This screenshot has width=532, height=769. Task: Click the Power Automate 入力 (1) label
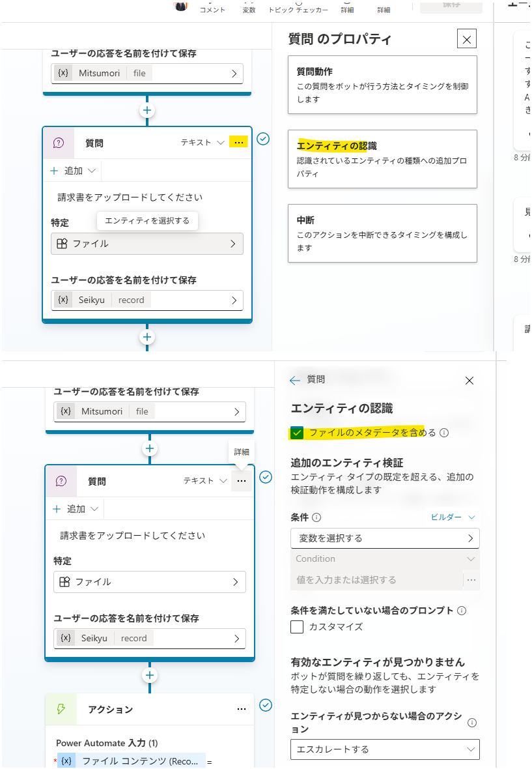[x=107, y=743]
